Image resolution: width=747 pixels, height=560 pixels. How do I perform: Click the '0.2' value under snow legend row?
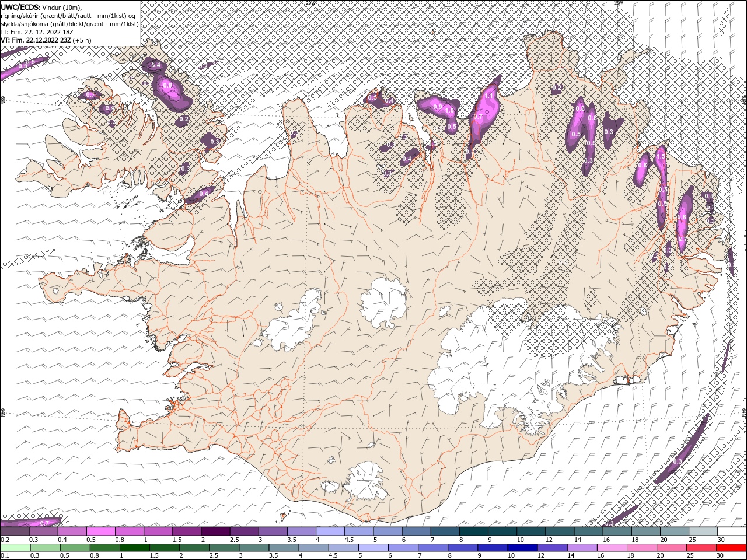4,540
